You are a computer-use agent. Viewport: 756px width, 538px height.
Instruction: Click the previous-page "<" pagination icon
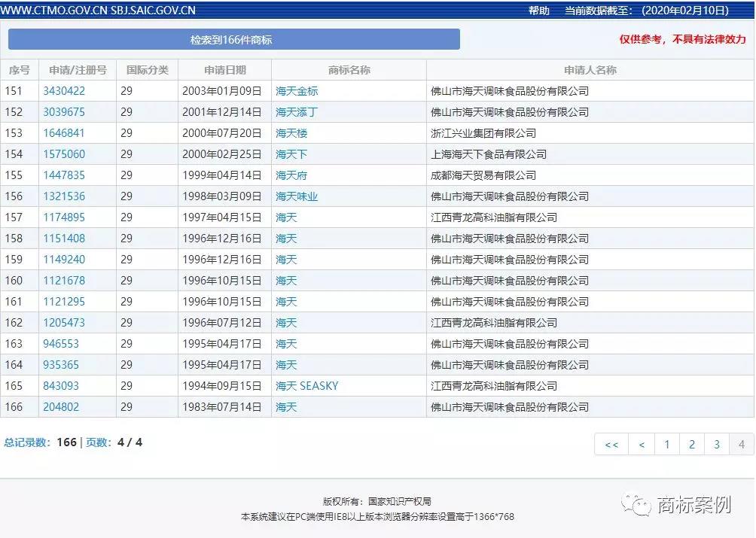click(641, 444)
